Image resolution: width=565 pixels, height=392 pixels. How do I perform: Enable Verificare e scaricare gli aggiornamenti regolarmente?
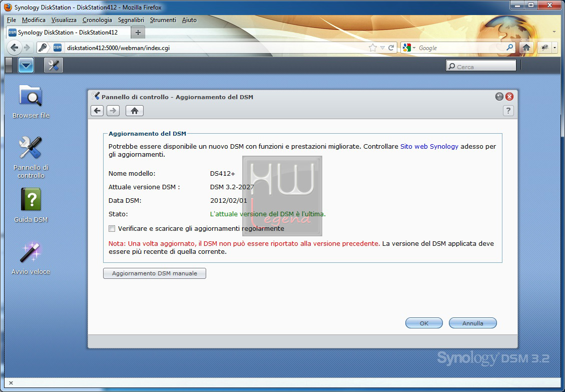pyautogui.click(x=112, y=229)
